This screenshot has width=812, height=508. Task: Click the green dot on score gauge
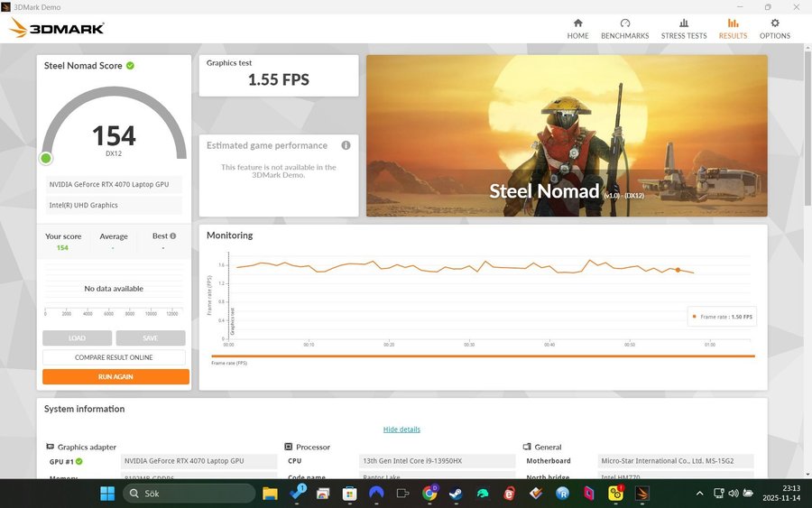(46, 159)
